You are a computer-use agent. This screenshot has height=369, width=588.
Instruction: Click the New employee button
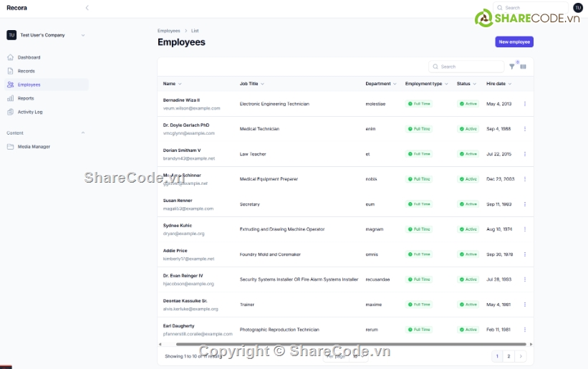tap(514, 42)
